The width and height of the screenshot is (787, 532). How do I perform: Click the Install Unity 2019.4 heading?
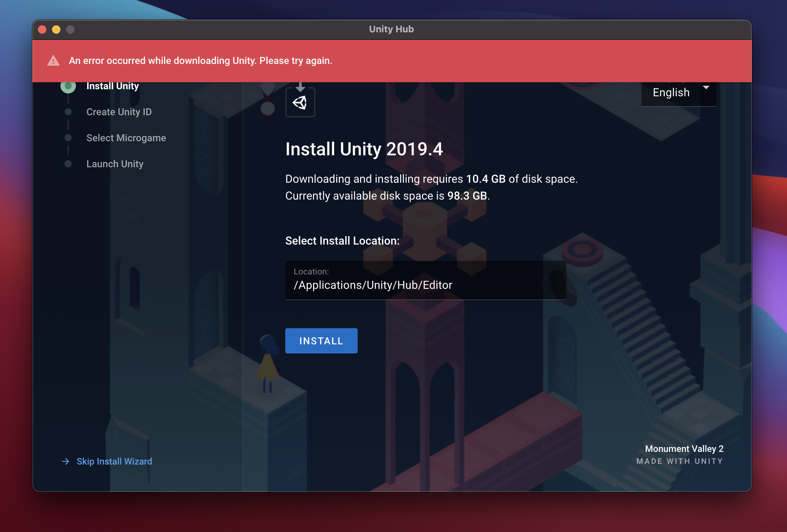364,149
